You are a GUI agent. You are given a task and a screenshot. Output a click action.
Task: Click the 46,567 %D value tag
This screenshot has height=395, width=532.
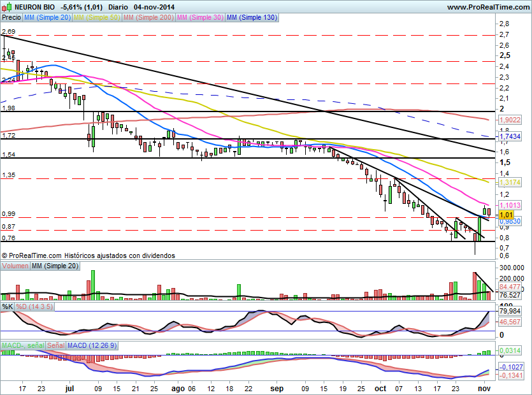pyautogui.click(x=510, y=322)
